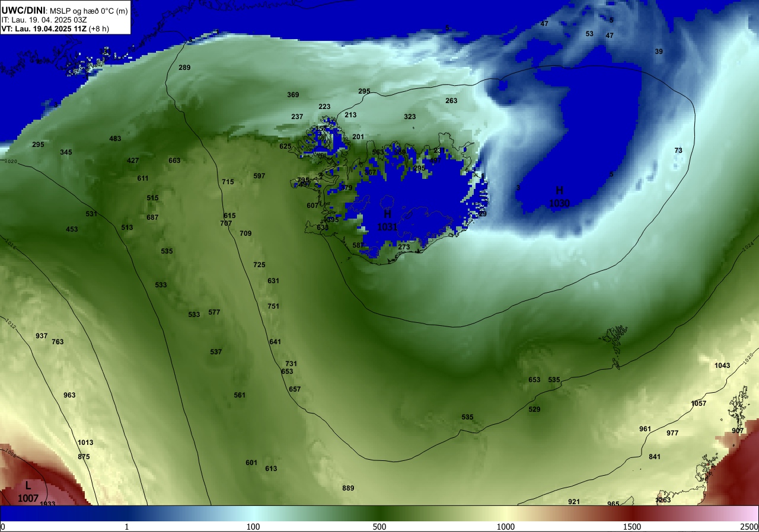Select the 687 height value
759x532 pixels.
pos(152,217)
